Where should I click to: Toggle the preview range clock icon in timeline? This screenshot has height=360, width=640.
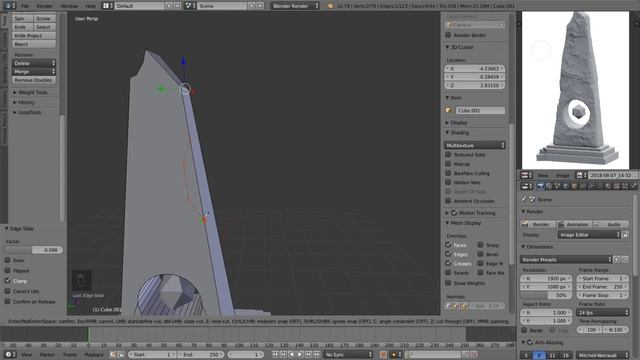click(113, 355)
